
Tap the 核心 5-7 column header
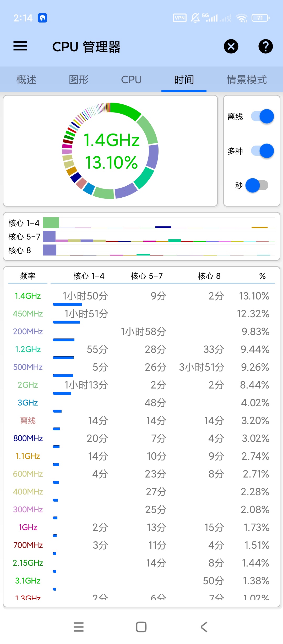pyautogui.click(x=147, y=276)
